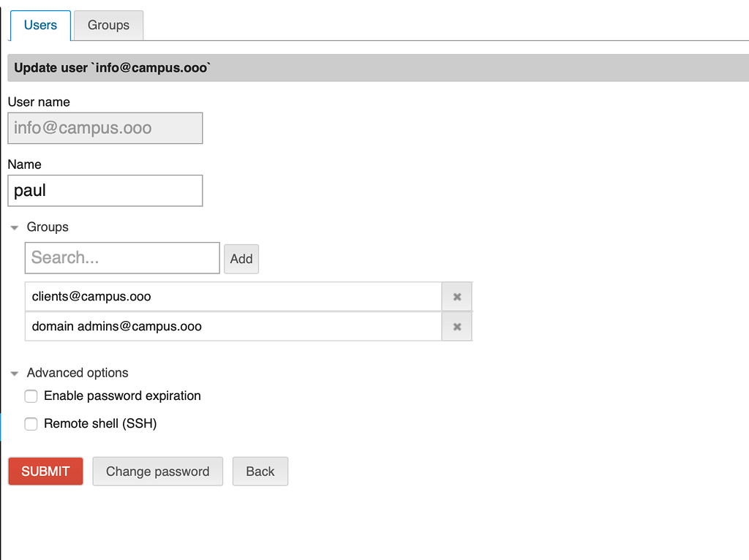Click Add group button
The width and height of the screenshot is (749, 560).
(241, 259)
